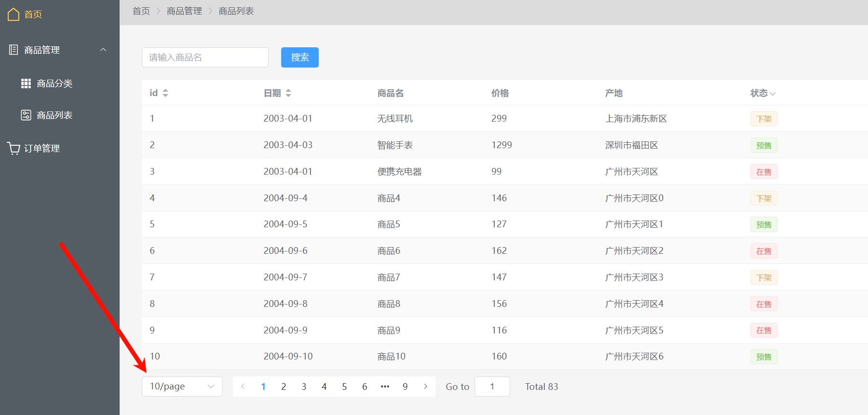Focus the 请输入商品名 search field
Image resolution: width=868 pixels, height=415 pixels.
[205, 57]
